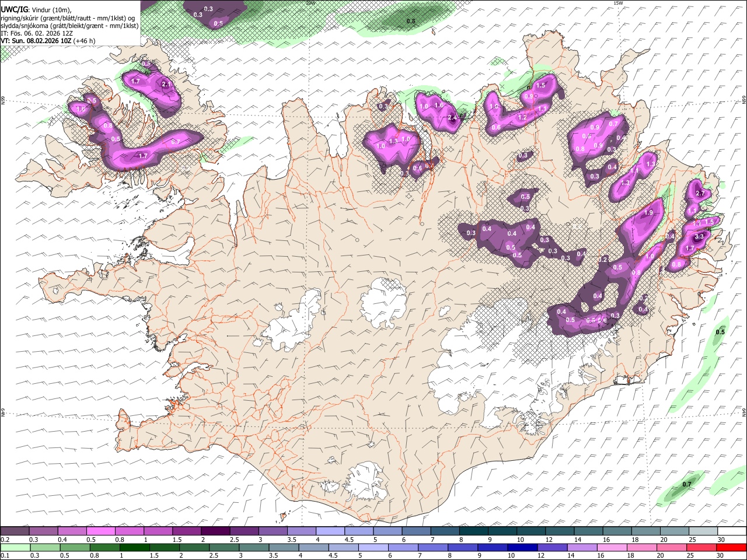Pick upper legend swatch between 6 and 7
The height and width of the screenshot is (560, 747).
click(x=416, y=531)
